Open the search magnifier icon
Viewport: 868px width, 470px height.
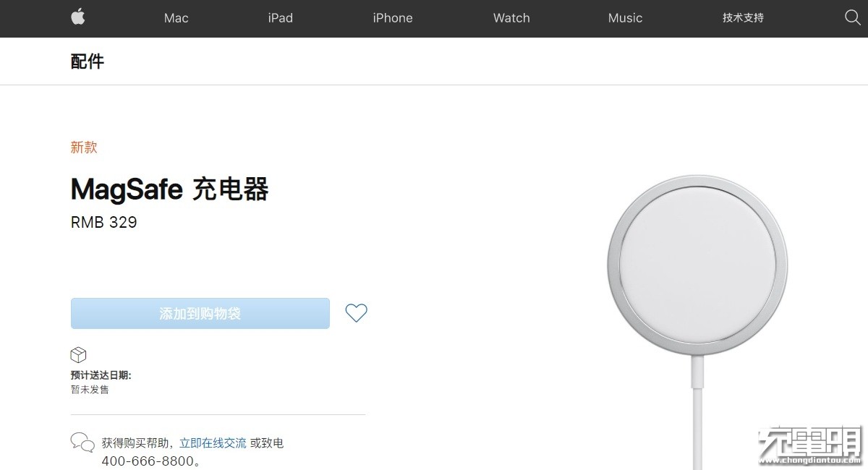pos(852,17)
